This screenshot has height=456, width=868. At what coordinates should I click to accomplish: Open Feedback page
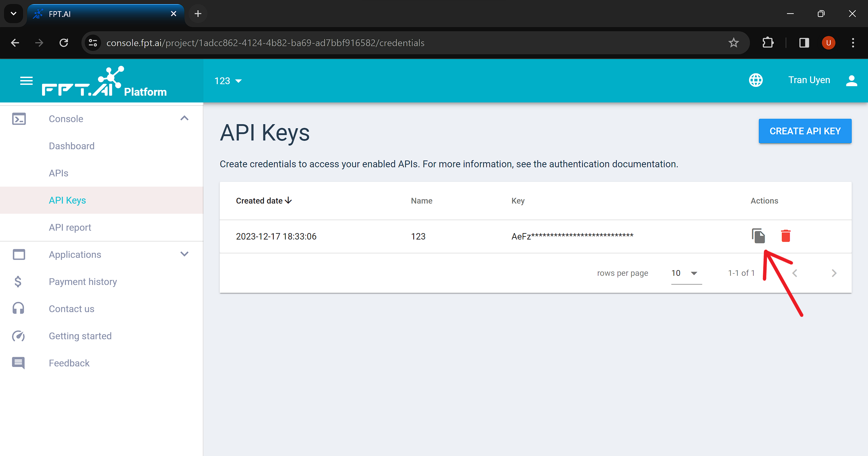[x=69, y=363]
